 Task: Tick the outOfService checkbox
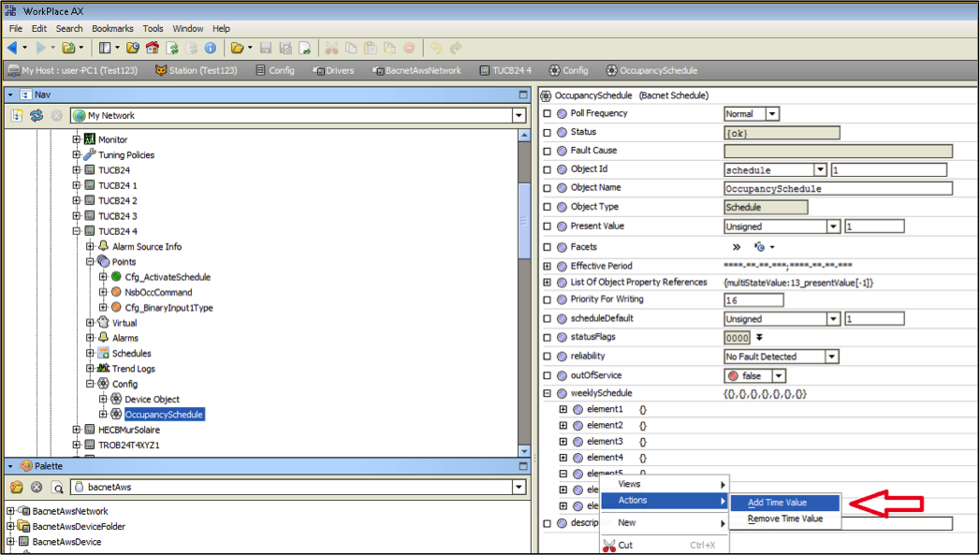pos(548,375)
